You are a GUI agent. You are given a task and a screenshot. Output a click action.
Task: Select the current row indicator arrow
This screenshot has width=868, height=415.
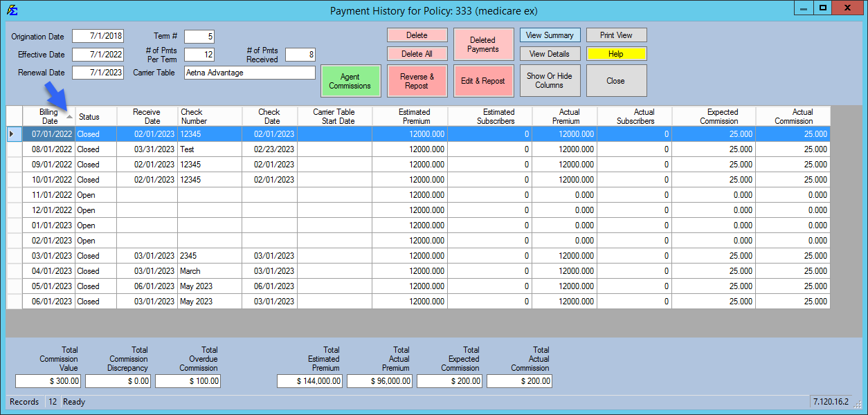[12, 134]
